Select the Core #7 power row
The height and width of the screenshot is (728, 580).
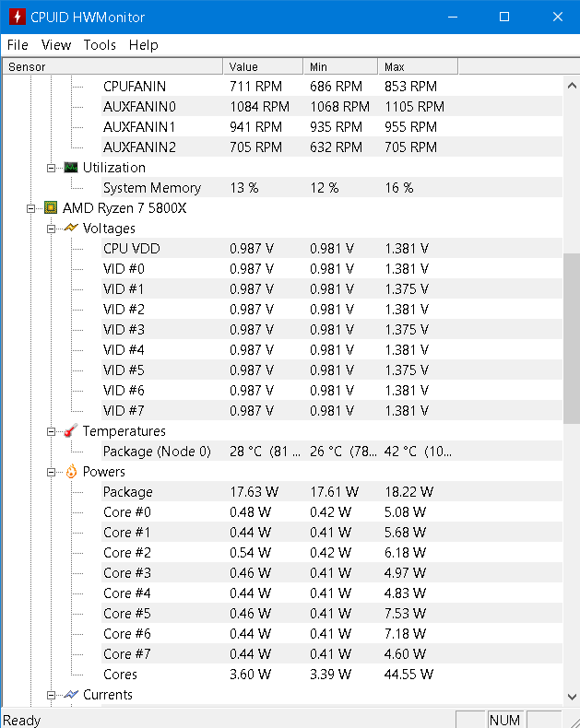click(332, 653)
